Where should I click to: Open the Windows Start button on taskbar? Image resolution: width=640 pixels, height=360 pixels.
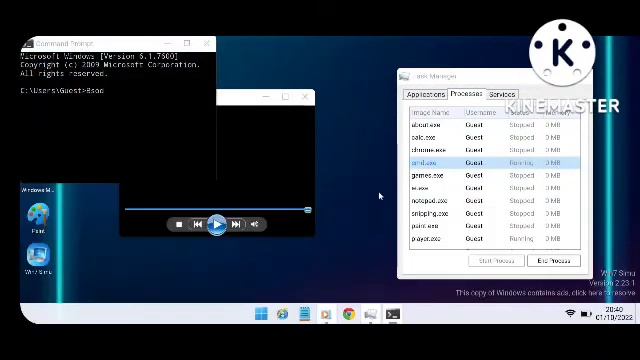click(x=261, y=314)
